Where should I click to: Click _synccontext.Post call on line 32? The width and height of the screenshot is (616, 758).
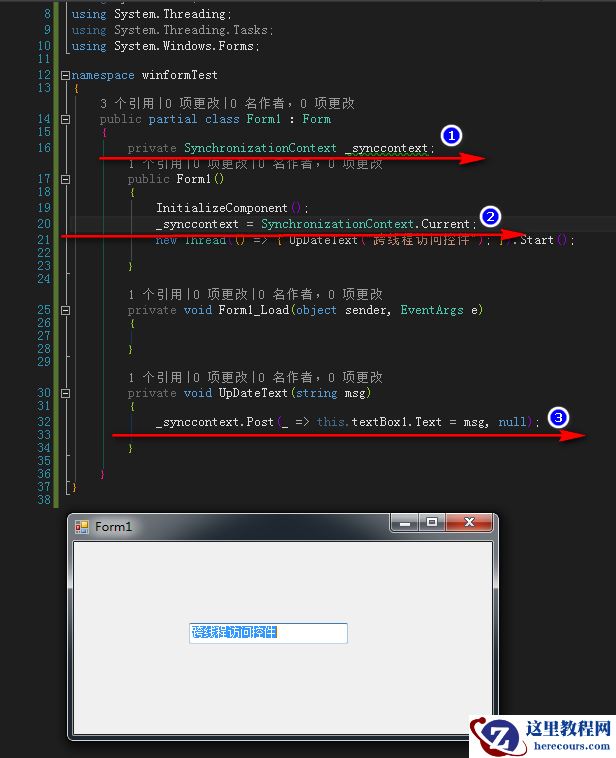[x=215, y=422]
